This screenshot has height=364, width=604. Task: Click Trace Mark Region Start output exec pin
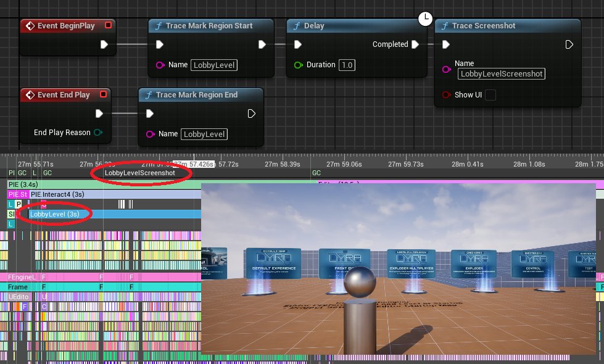click(262, 44)
